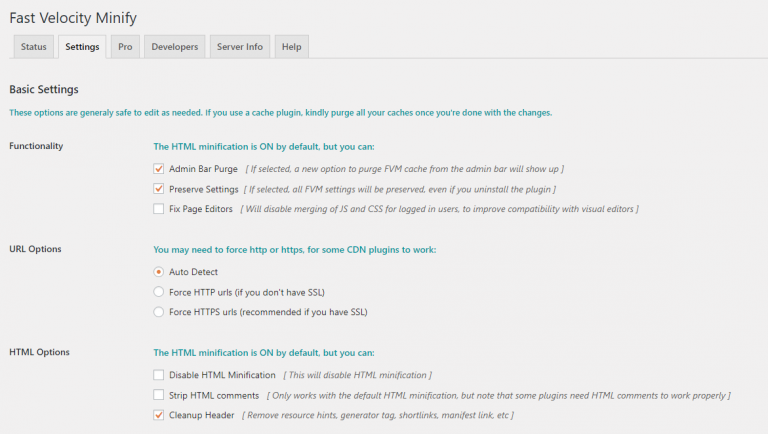Click the Fast Velocity Minify title
Viewport: 768px width, 434px height.
click(73, 18)
